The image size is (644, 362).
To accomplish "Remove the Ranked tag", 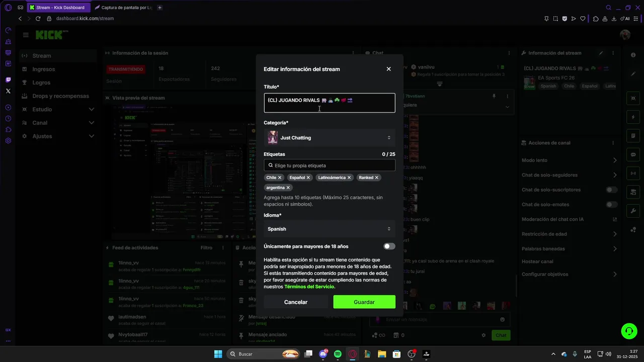I will 376,177.
